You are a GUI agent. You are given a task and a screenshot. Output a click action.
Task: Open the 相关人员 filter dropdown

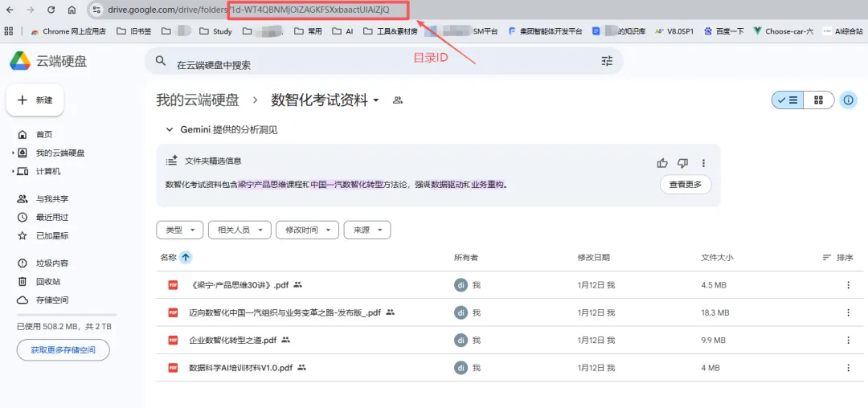pos(240,230)
